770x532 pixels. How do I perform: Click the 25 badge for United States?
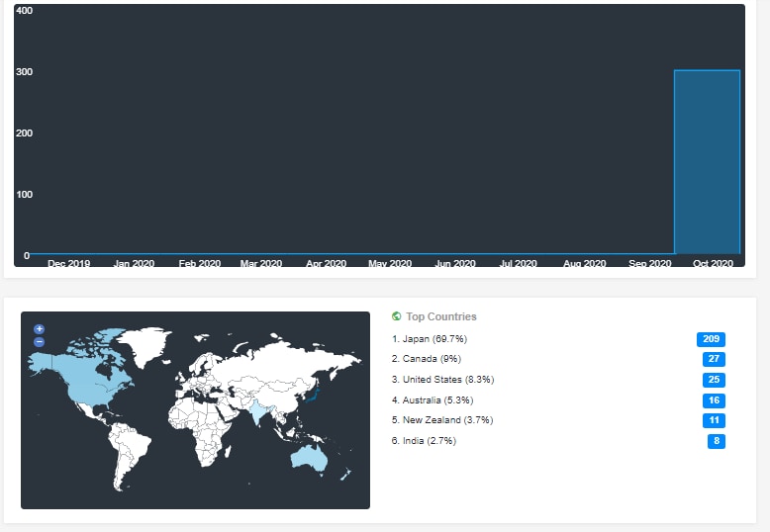[714, 380]
